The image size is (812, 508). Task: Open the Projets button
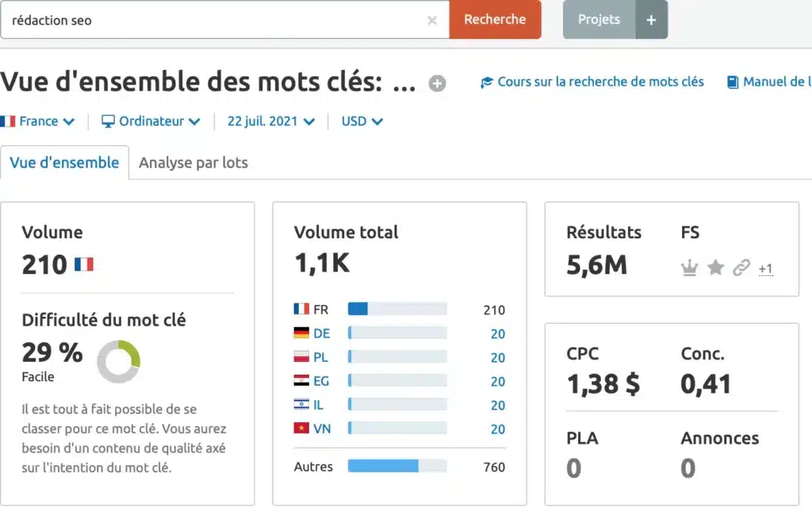pos(599,20)
